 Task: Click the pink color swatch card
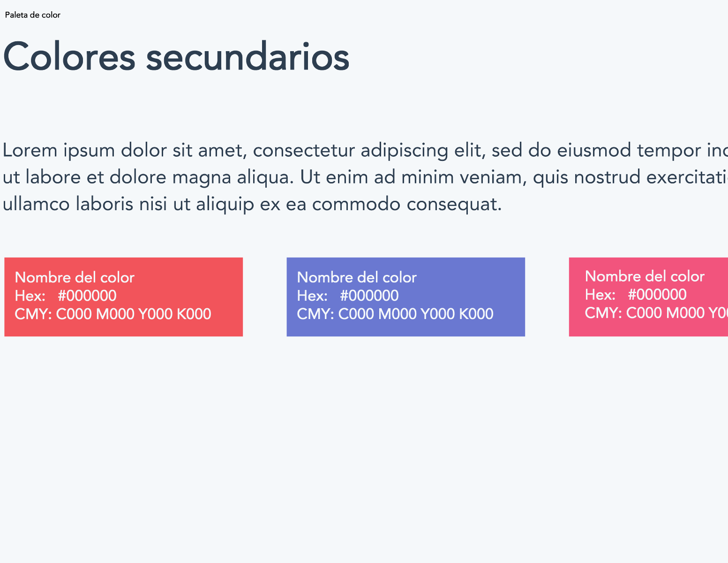[x=648, y=297]
